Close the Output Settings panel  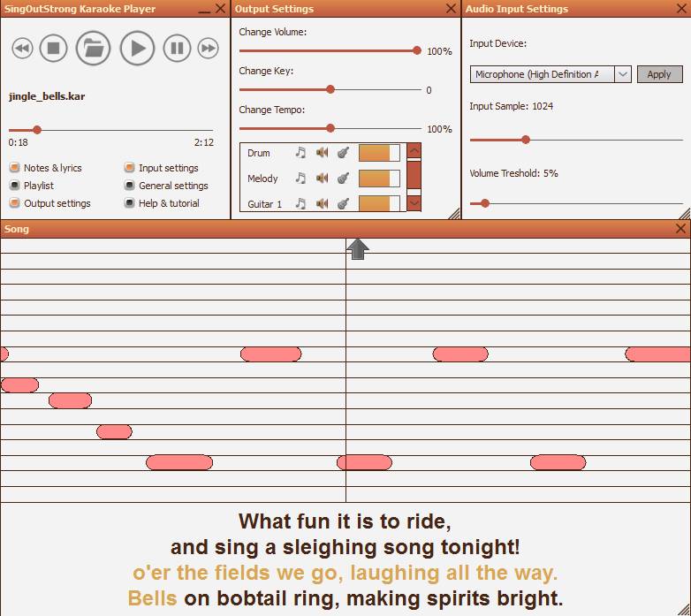pos(451,8)
